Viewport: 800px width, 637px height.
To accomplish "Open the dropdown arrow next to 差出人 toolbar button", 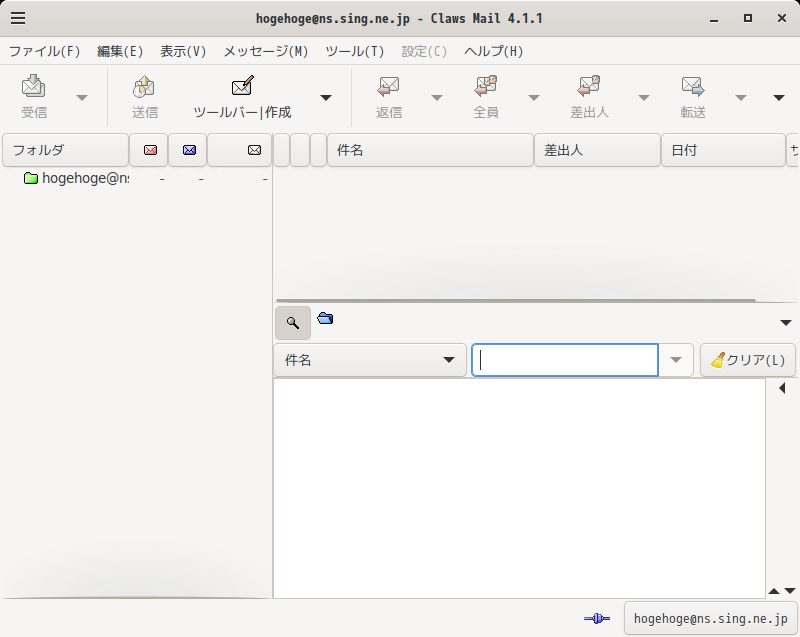I will (644, 97).
